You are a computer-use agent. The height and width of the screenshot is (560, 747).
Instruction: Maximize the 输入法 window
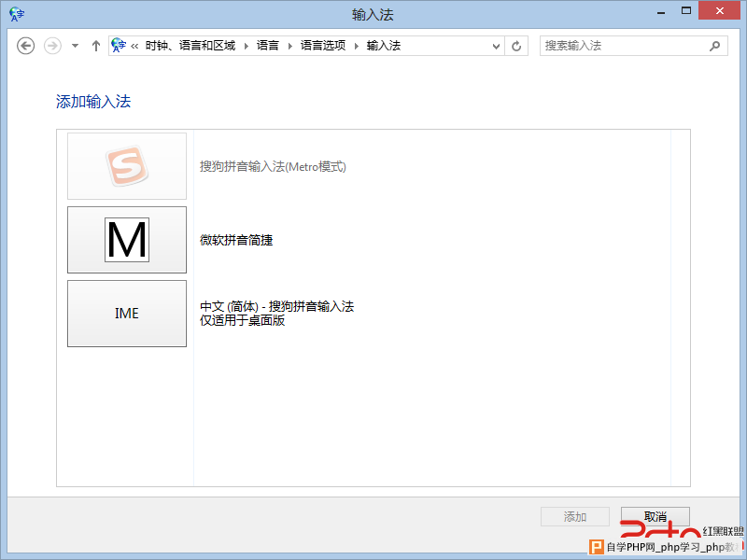point(686,11)
